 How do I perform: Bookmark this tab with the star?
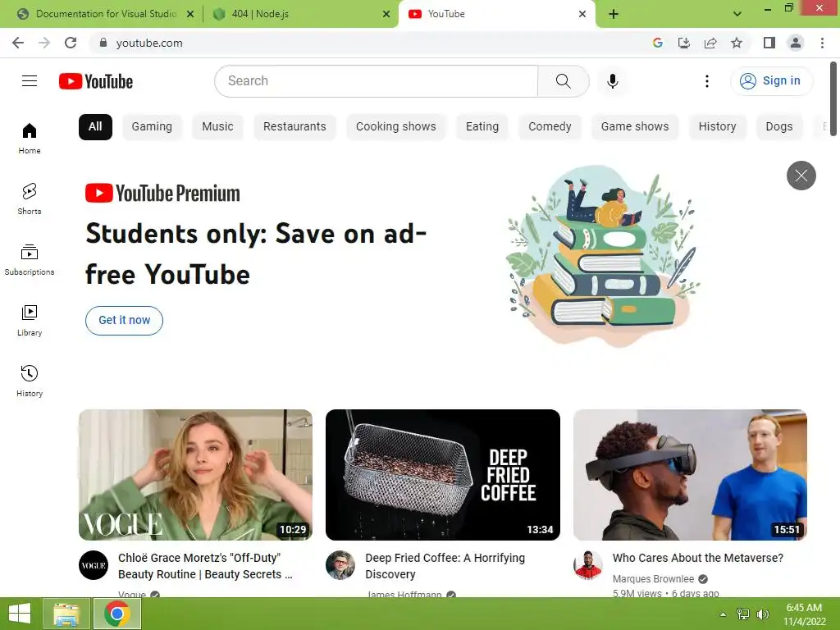[737, 43]
